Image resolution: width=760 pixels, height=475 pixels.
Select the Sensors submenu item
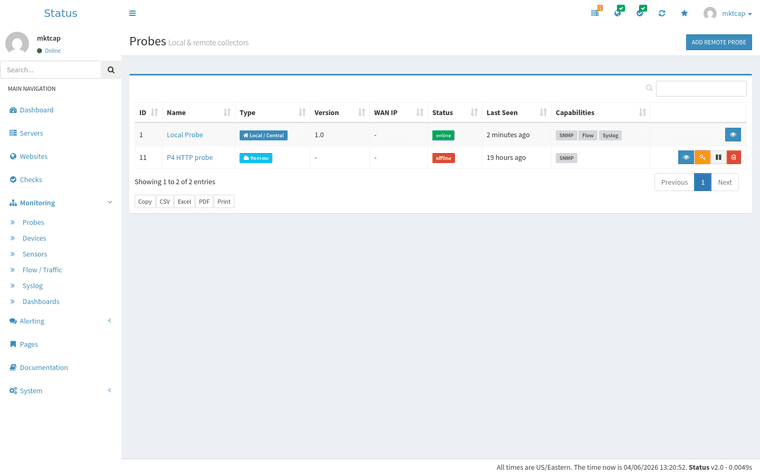35,254
